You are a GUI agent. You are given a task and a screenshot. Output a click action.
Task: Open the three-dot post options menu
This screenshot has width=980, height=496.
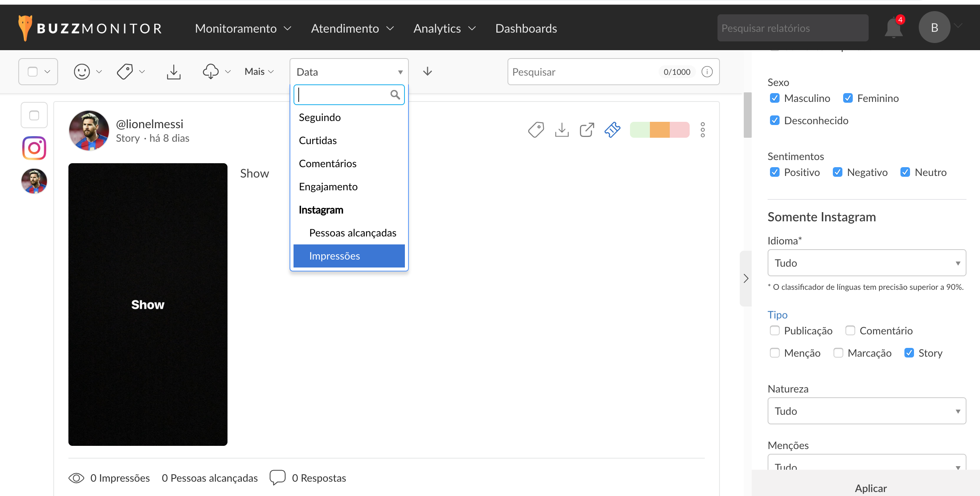click(x=703, y=130)
